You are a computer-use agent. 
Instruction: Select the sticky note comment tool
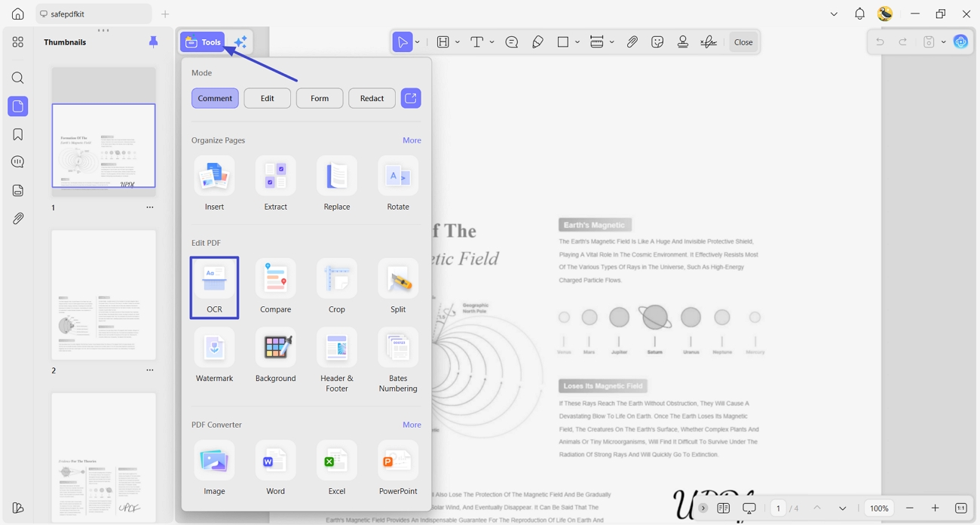pos(512,42)
